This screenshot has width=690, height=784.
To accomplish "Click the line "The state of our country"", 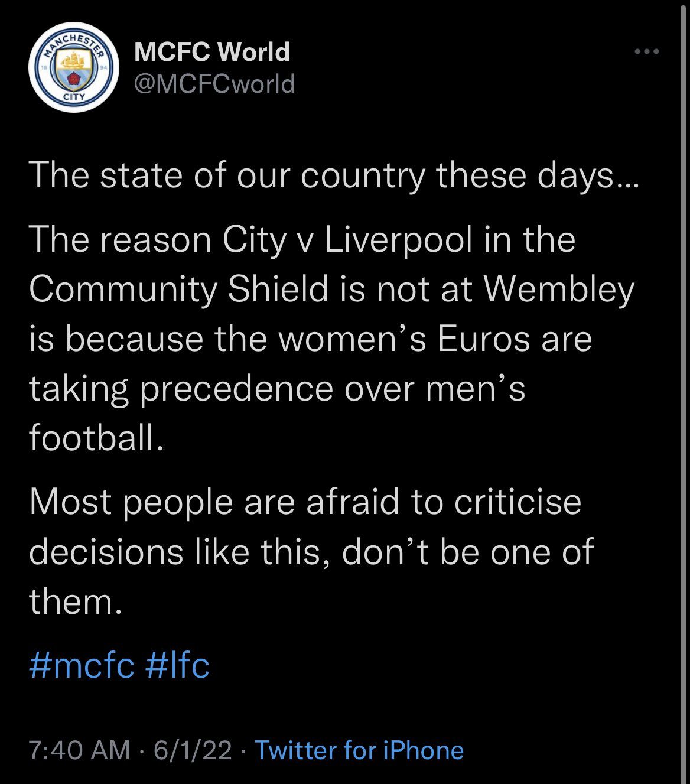I will coord(333,176).
